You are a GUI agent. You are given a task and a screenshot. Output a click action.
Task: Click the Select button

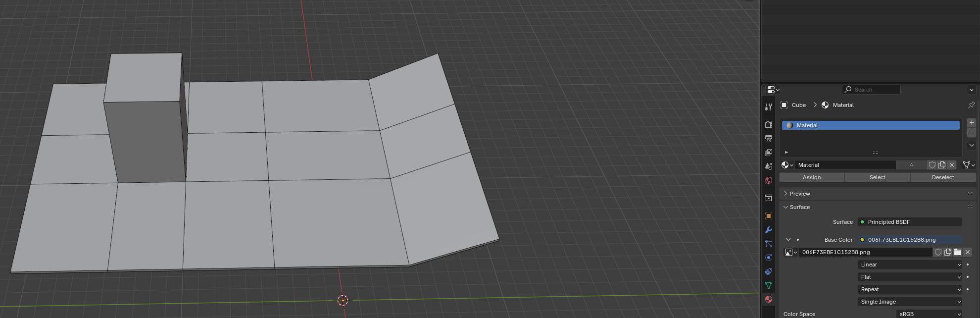coord(877,177)
